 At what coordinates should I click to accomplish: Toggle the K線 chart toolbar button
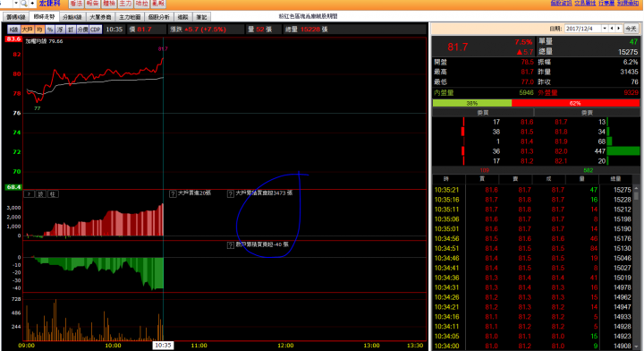pos(13,30)
